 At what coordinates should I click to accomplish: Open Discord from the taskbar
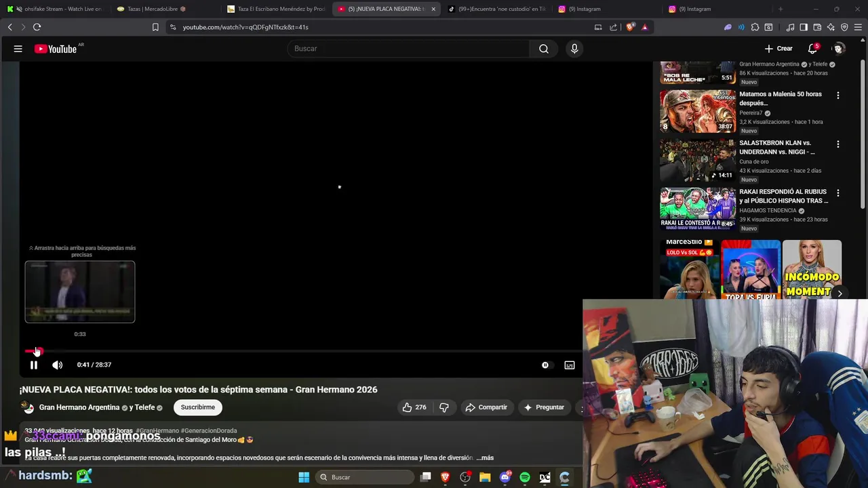(505, 477)
